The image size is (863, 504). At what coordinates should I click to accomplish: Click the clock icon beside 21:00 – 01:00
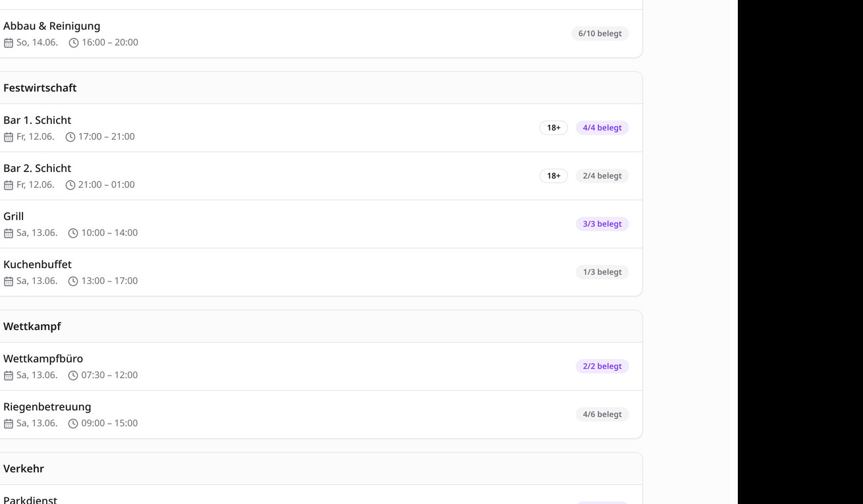pyautogui.click(x=70, y=185)
